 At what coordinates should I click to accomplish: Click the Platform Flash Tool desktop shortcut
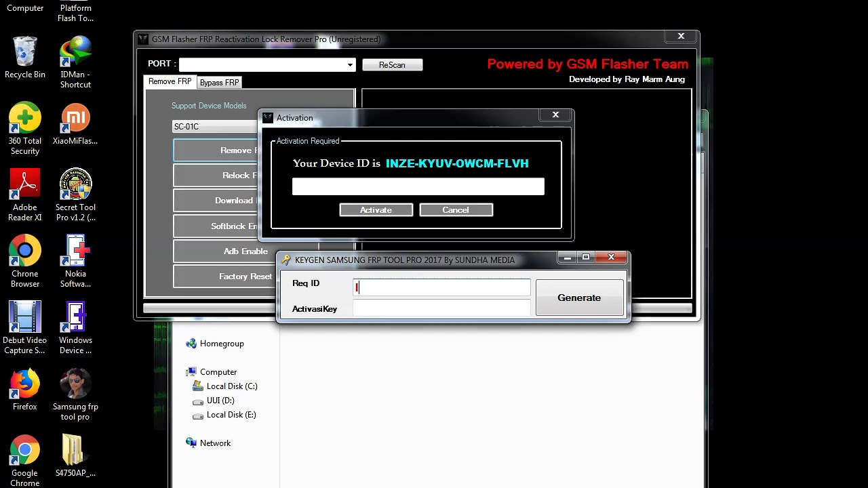tap(75, 12)
